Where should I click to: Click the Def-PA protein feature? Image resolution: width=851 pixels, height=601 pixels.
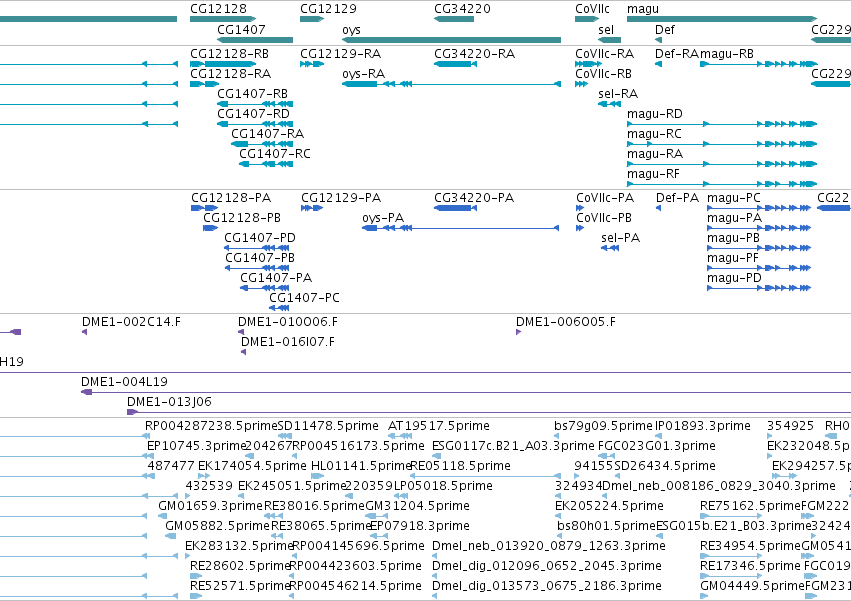658,208
